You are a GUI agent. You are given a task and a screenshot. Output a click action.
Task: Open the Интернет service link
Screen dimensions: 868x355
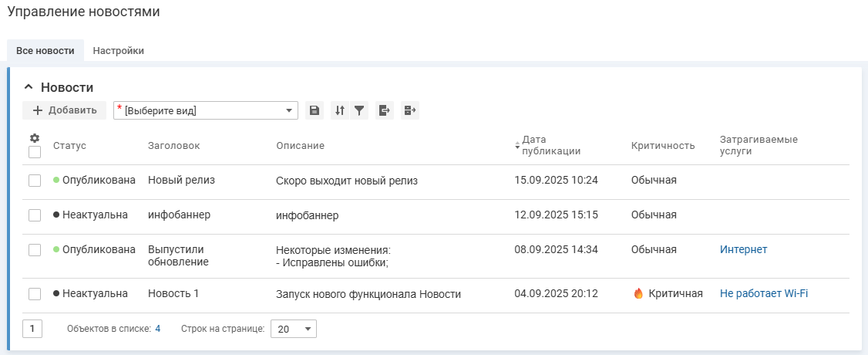point(743,249)
